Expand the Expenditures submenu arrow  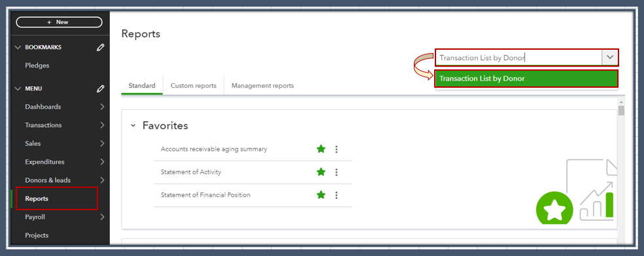tap(102, 162)
